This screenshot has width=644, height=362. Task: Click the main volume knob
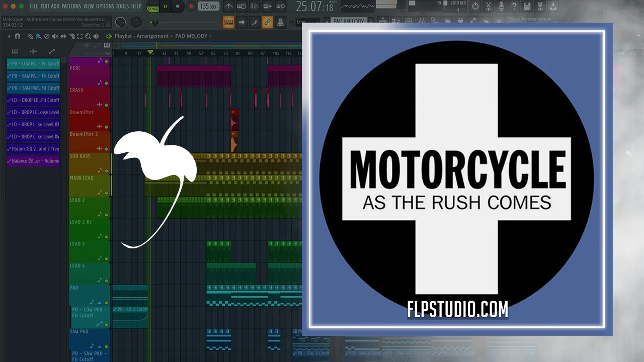121,22
